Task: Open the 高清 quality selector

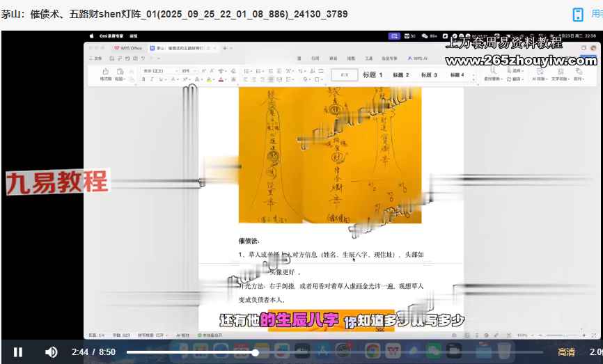Action: [x=566, y=352]
